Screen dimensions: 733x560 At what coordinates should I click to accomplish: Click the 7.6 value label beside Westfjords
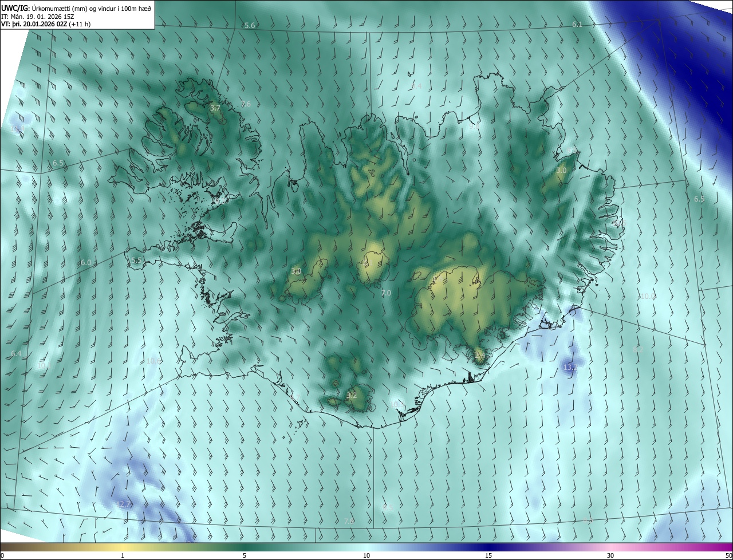[x=246, y=104]
